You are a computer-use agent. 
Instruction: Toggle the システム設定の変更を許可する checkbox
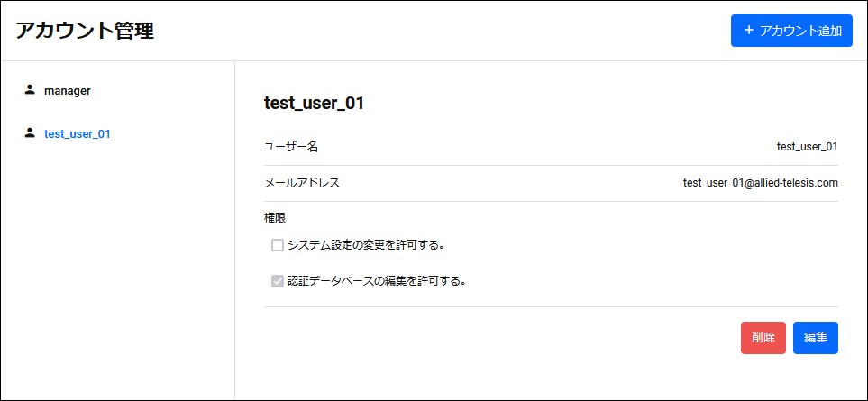[278, 245]
